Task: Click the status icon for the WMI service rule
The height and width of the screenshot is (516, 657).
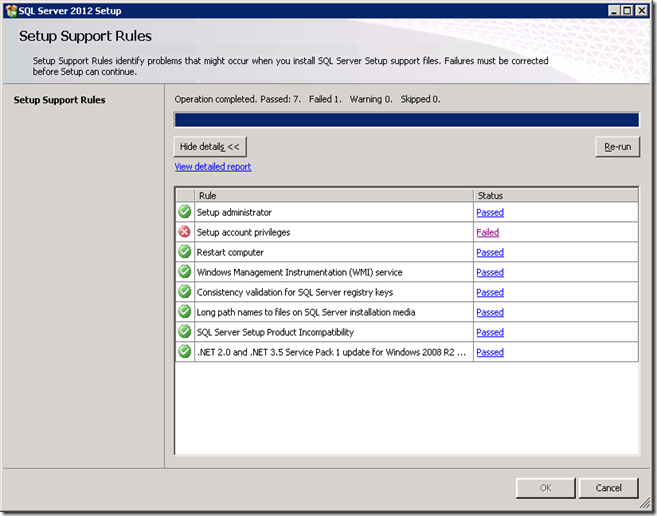Action: click(x=184, y=272)
